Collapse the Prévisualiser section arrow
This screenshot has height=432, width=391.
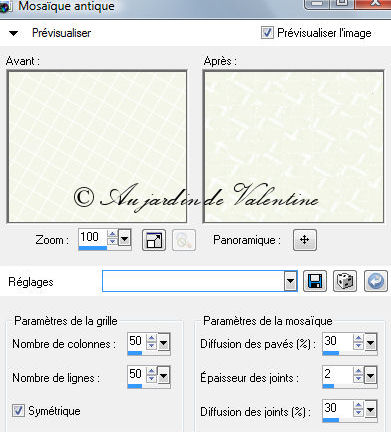click(x=13, y=33)
